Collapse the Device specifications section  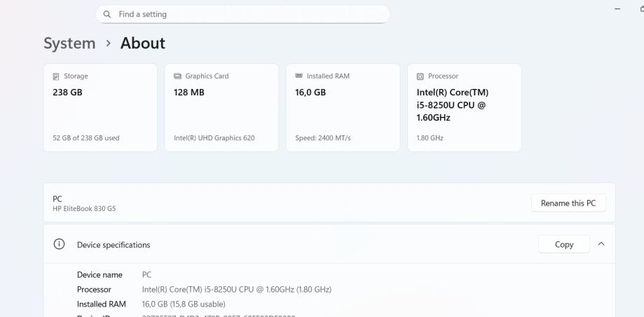[x=601, y=244]
